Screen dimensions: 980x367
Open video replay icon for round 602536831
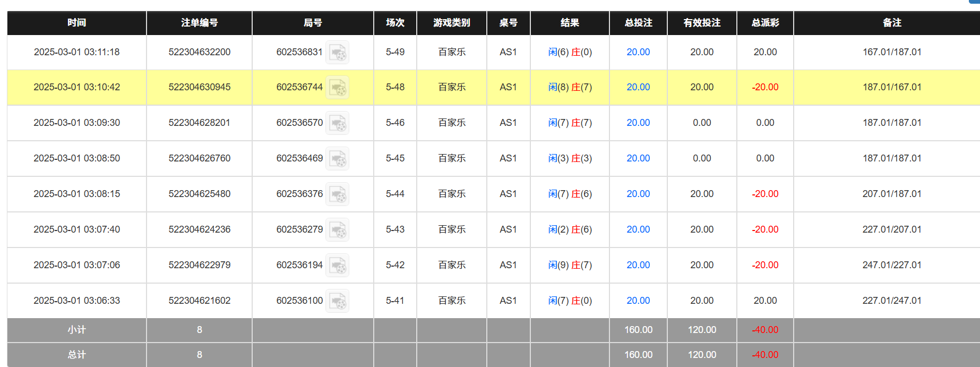337,52
